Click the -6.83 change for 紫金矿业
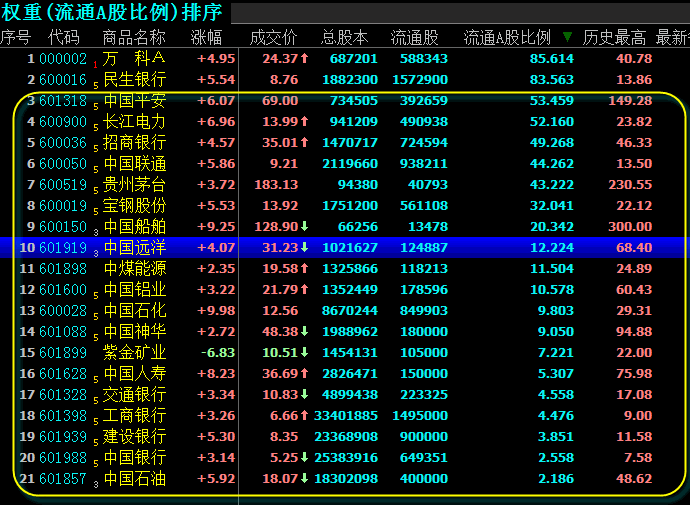The image size is (690, 505). pos(217,352)
